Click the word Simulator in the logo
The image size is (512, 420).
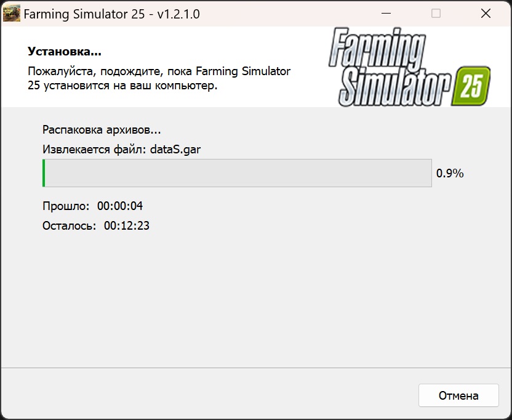(x=395, y=87)
